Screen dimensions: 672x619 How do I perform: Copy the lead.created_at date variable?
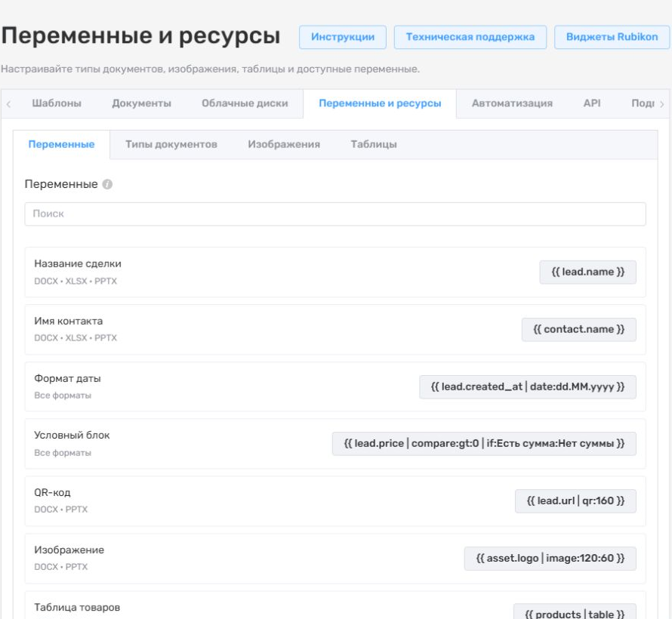click(x=528, y=386)
